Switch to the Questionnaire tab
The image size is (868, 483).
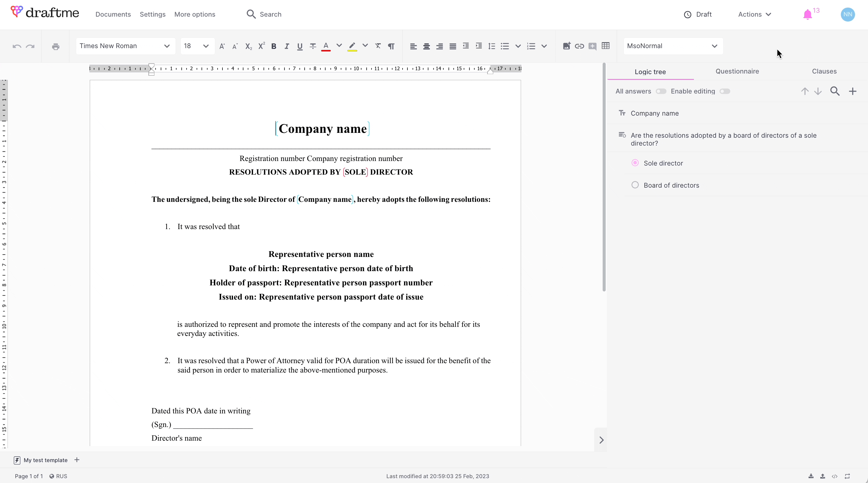click(x=737, y=71)
